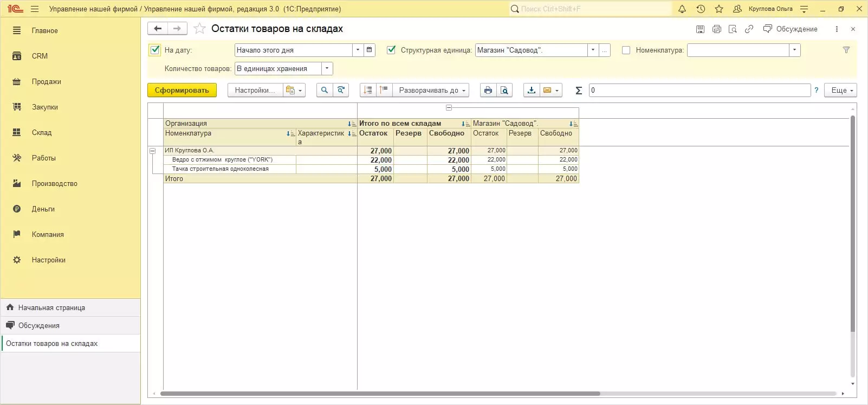Collapse the ИП Круглова О.А. group
Image resolution: width=868 pixels, height=405 pixels.
[x=153, y=151]
